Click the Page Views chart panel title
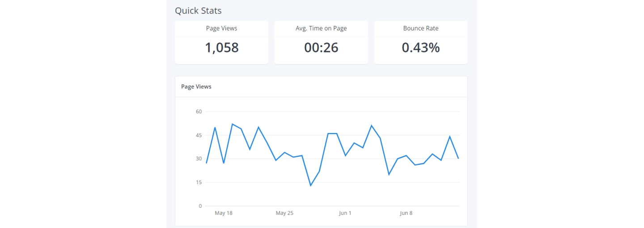This screenshot has width=644, height=228. point(196,86)
